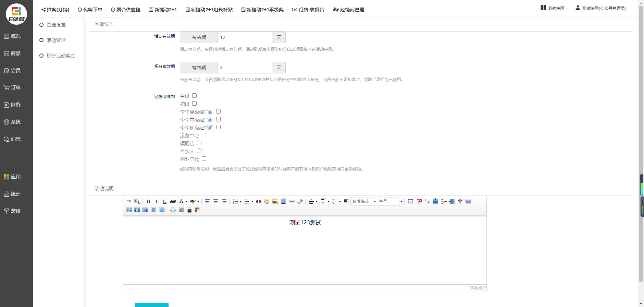Screen dimensions: 644x307
Task: Tick the 李李高级经销商 checkbox
Action: point(218,111)
